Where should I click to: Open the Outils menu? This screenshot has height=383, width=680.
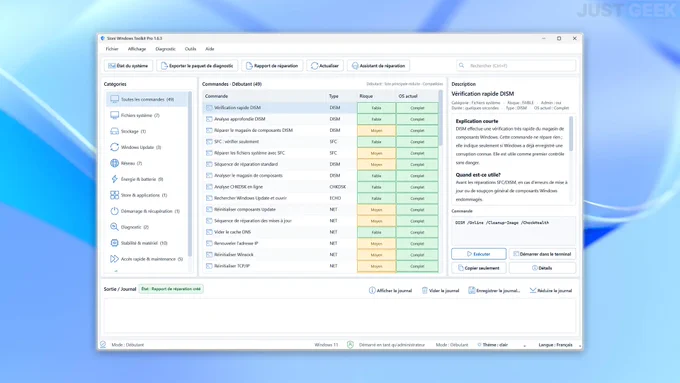coord(190,49)
